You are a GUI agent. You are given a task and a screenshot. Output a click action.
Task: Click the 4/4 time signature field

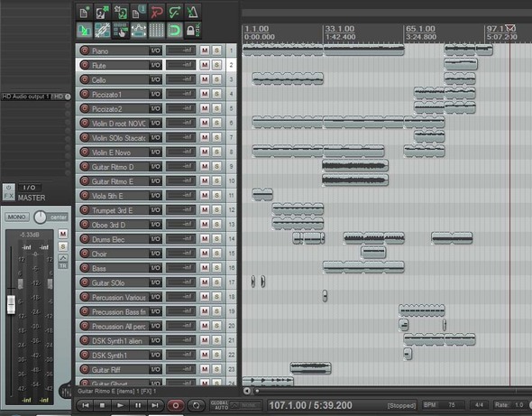click(x=479, y=405)
